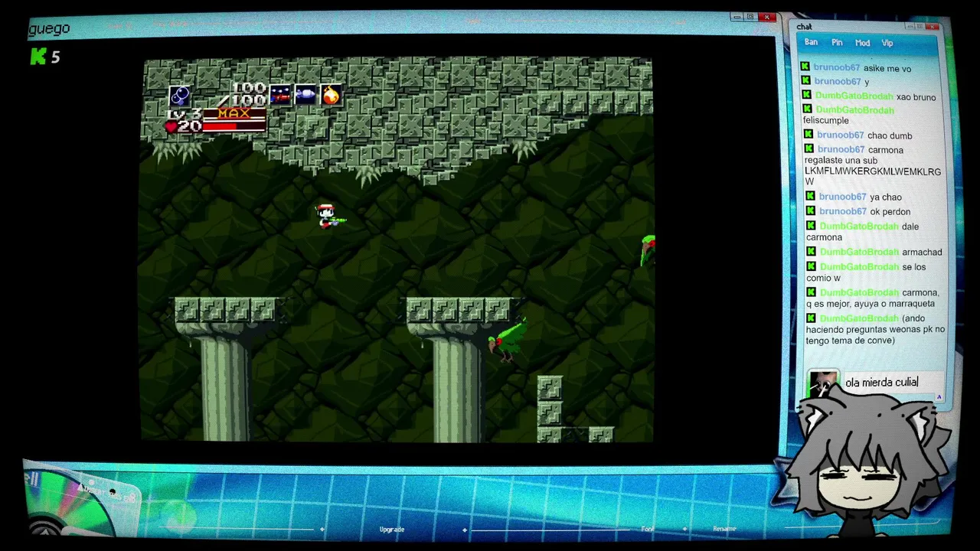The image size is (980, 551).
Task: Click the MAX weapon experience bar
Action: point(234,113)
